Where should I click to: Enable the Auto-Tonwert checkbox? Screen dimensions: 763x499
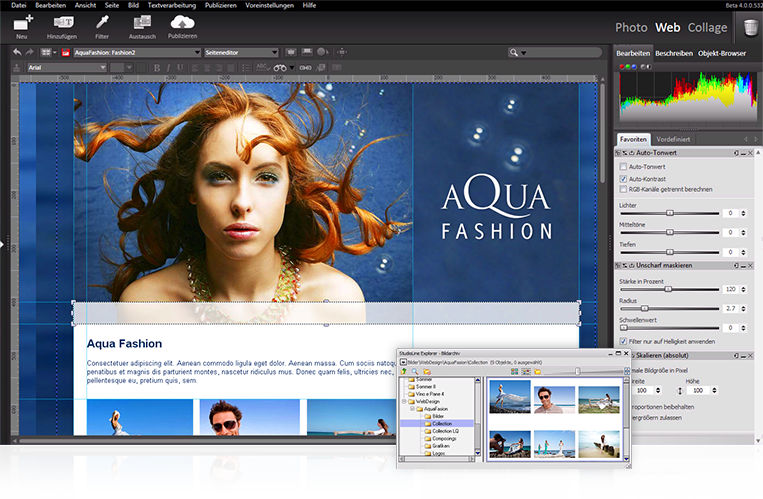[623, 166]
